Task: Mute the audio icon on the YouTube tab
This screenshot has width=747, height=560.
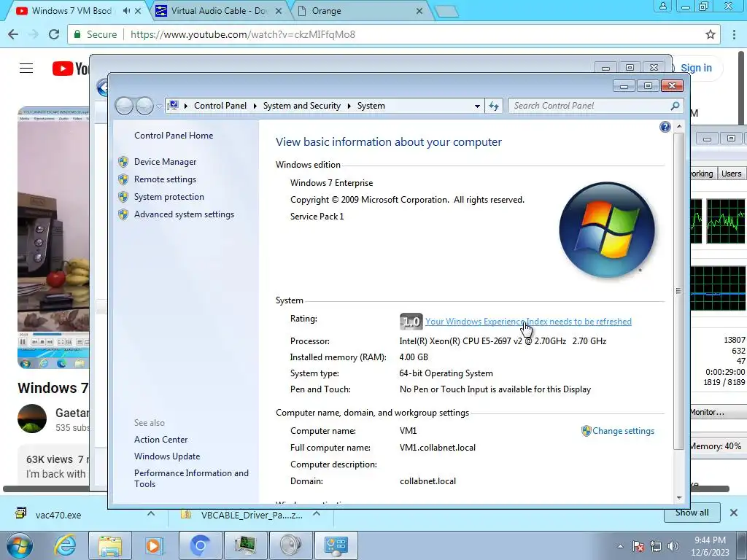Action: pyautogui.click(x=126, y=10)
